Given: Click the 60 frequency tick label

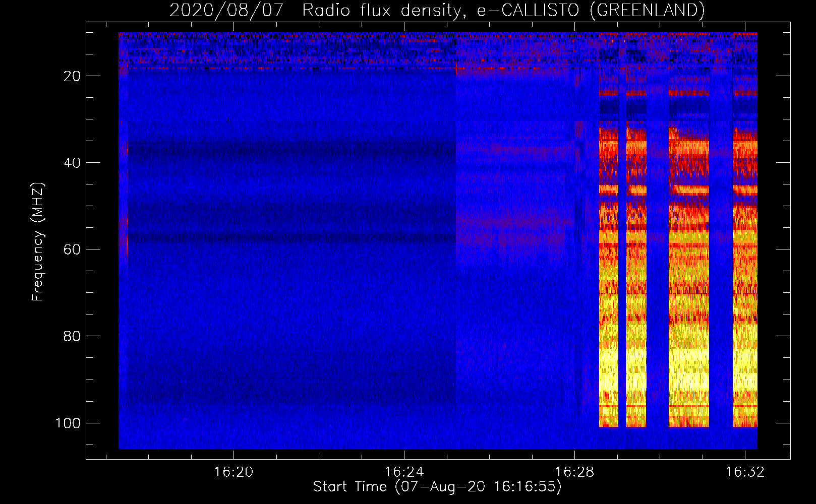Looking at the screenshot, I should coord(72,249).
